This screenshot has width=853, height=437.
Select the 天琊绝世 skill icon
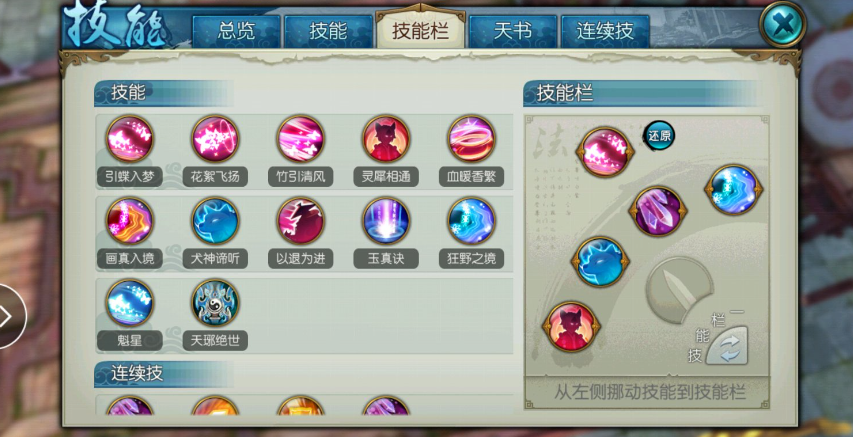click(215, 303)
